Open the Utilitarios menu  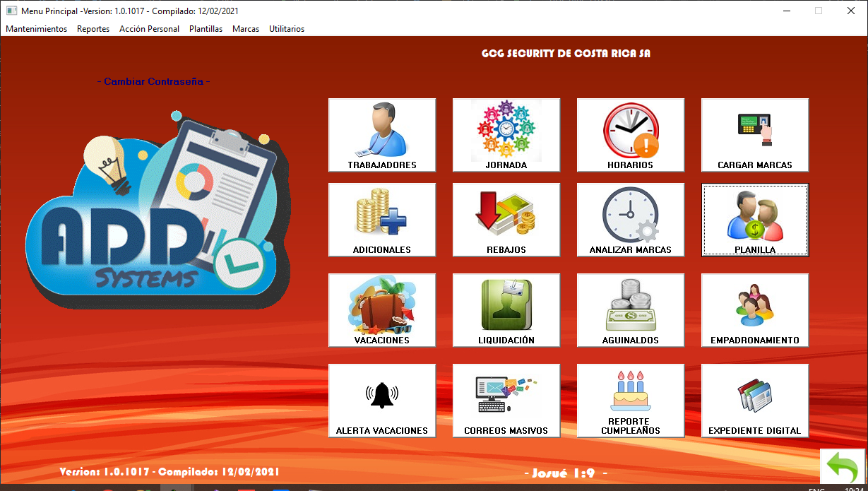pos(287,29)
